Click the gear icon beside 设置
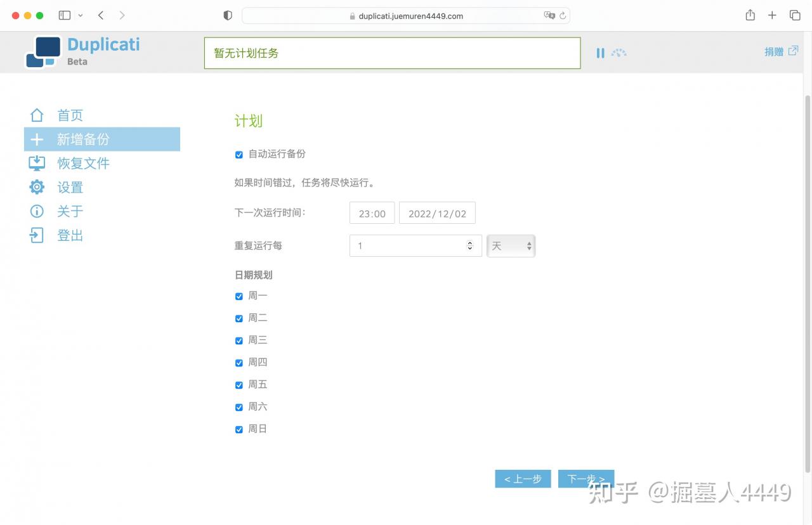This screenshot has width=812, height=525. point(37,187)
